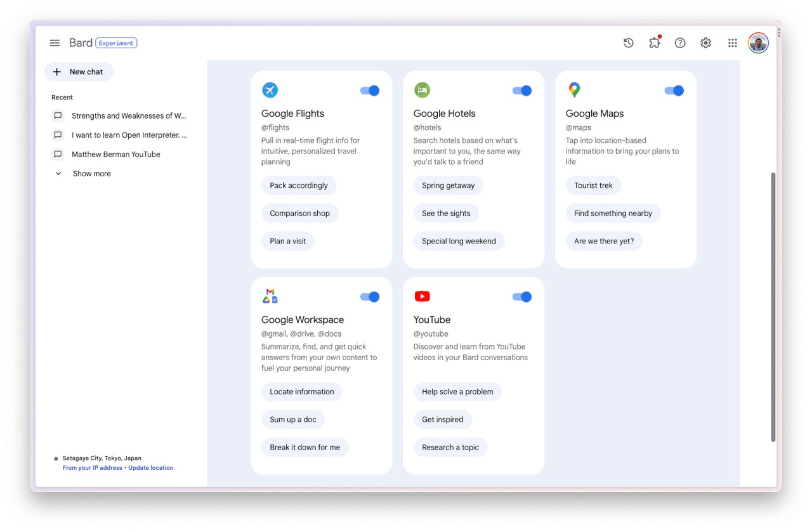Viewport: 812px width, 532px height.
Task: Click the @maps handle text
Action: (579, 127)
